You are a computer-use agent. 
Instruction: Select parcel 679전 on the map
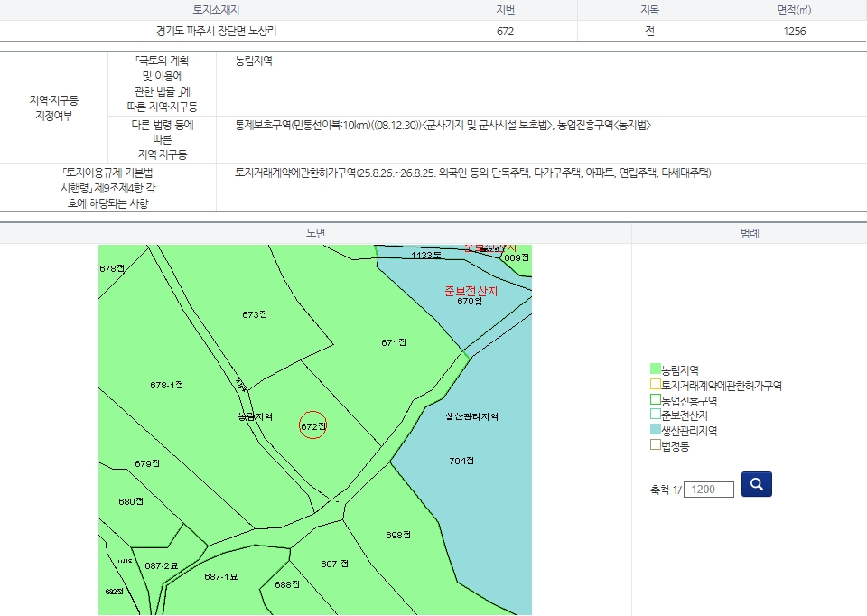147,463
